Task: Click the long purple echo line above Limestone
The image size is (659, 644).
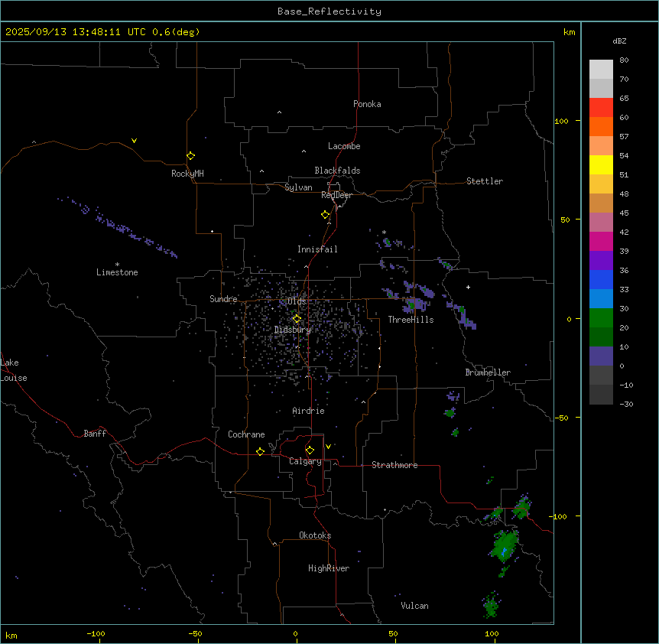Action: click(x=118, y=227)
